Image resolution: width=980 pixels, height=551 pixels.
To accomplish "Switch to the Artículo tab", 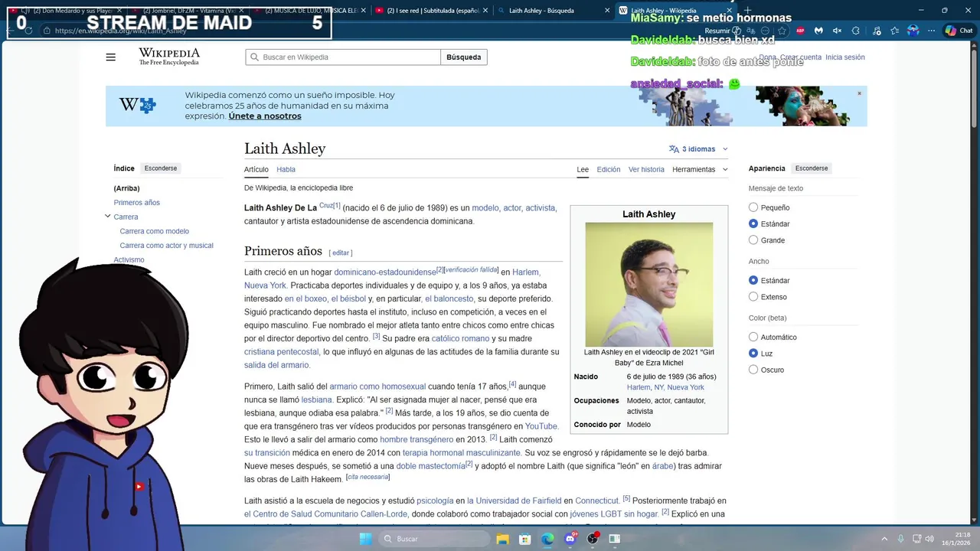I will [256, 169].
